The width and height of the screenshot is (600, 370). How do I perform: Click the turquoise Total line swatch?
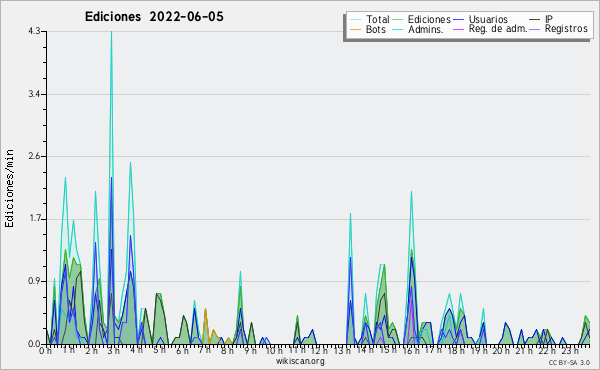(355, 20)
